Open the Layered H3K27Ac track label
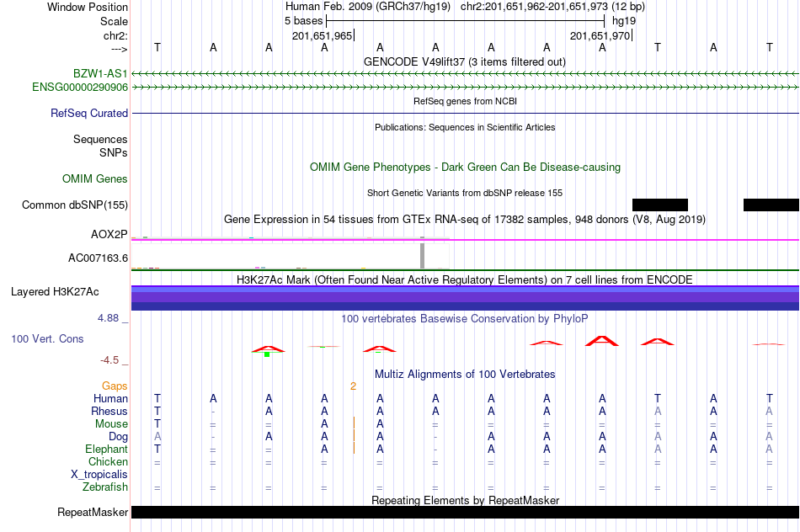 click(55, 292)
